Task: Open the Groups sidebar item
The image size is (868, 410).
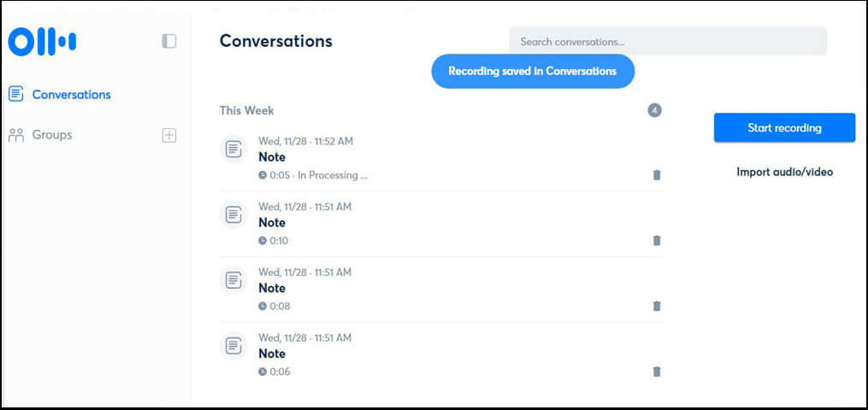Action: coord(52,135)
